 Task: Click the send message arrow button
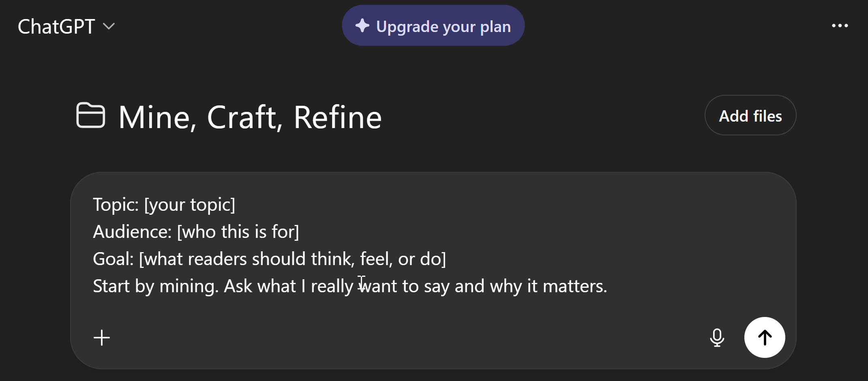(x=764, y=337)
